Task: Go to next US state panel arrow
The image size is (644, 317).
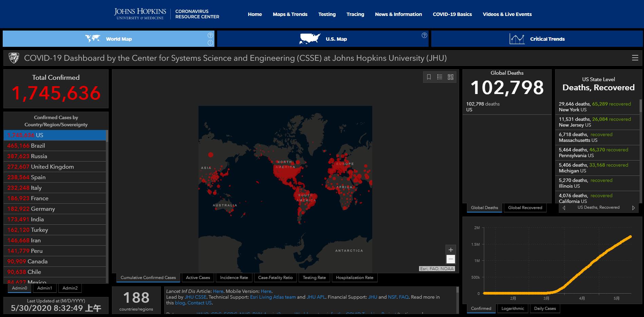Action: tap(633, 208)
